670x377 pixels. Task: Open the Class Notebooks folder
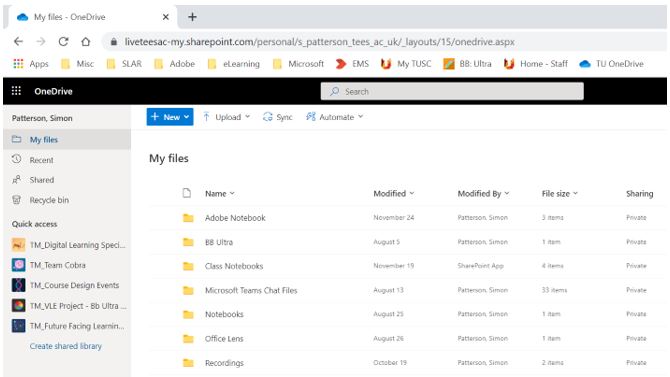tap(234, 266)
